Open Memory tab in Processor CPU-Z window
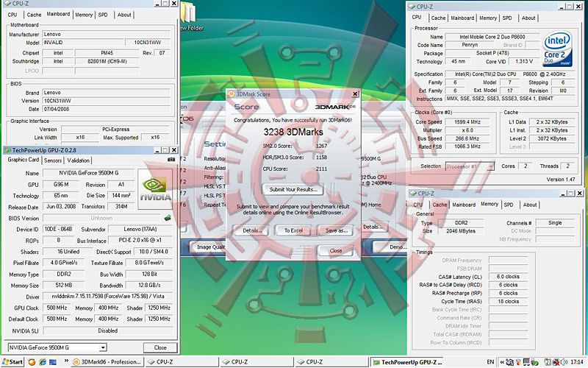This screenshot has width=588, height=368. (488, 18)
